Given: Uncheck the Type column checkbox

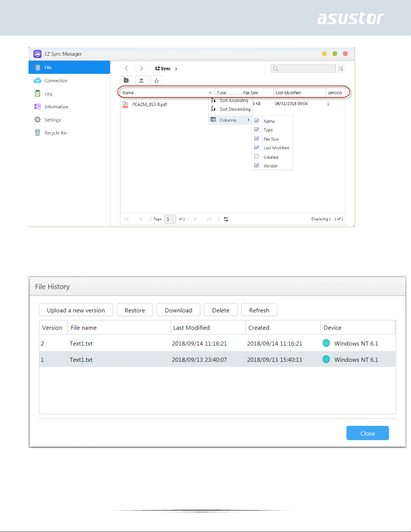Looking at the screenshot, I should pyautogui.click(x=257, y=130).
